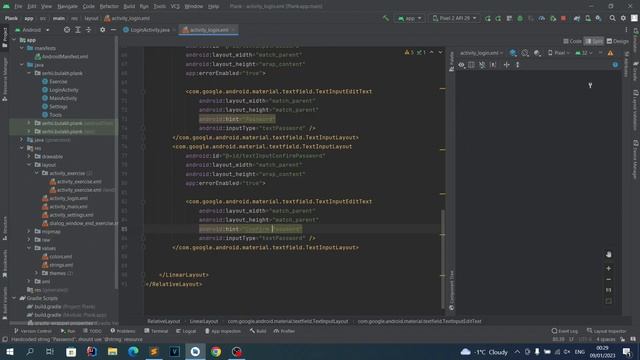Viewport: 640px width, 360px height.
Task: Toggle design preview view options eye icon
Action: click(461, 65)
